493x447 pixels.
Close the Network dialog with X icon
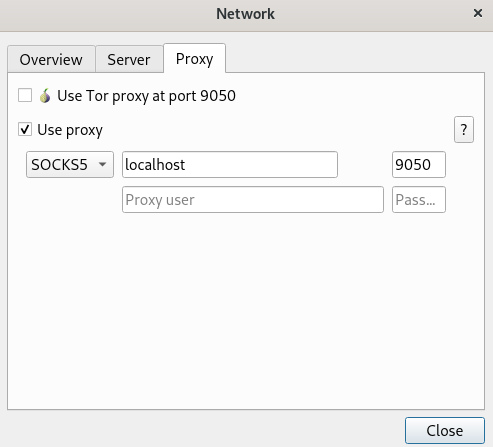(478, 13)
